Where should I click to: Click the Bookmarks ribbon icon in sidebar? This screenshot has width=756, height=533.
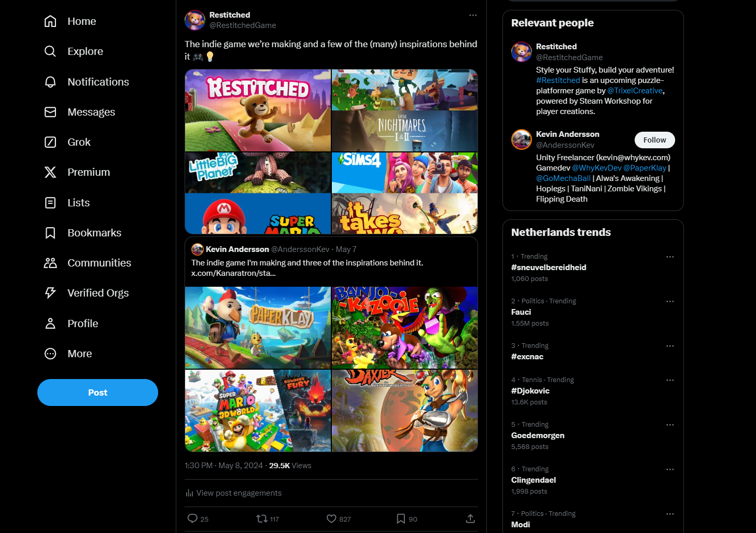50,233
